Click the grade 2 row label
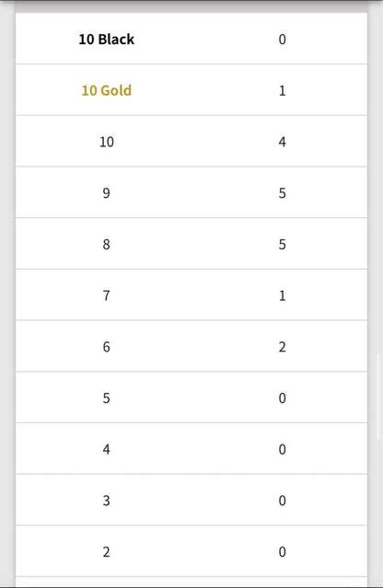Viewport: 383px width, 588px height. point(106,552)
